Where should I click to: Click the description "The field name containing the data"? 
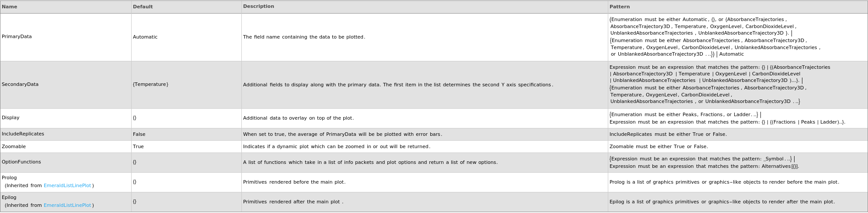click(304, 37)
